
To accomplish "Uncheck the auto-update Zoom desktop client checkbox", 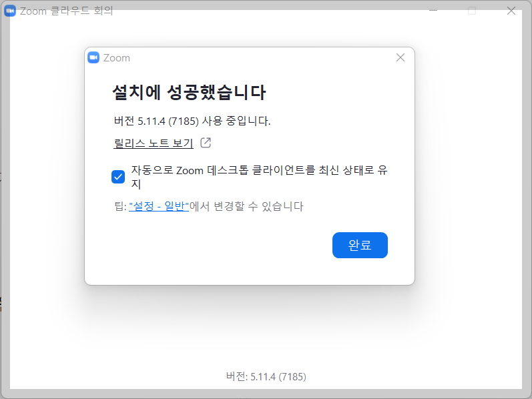I will click(118, 176).
